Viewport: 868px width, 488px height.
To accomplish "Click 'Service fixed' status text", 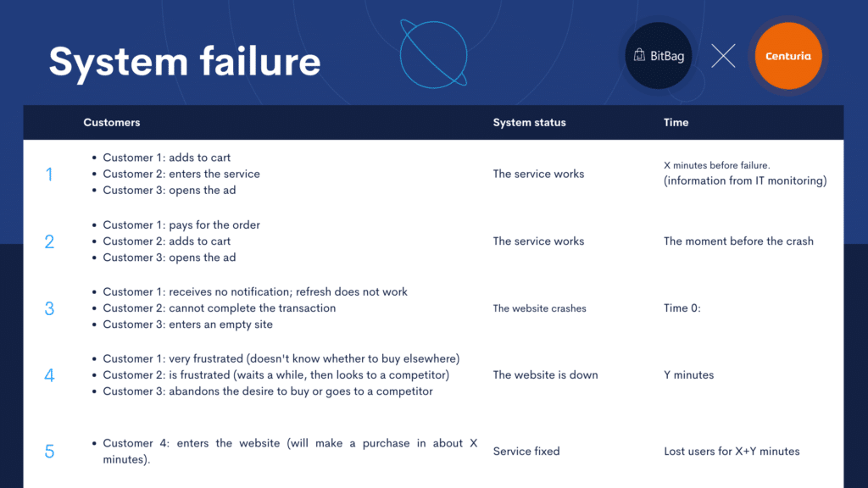I will point(526,452).
